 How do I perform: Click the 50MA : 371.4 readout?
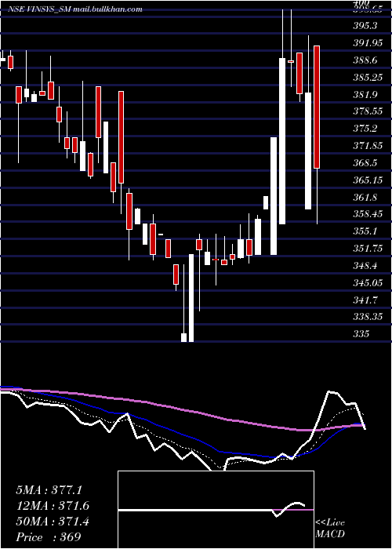pyautogui.click(x=53, y=522)
